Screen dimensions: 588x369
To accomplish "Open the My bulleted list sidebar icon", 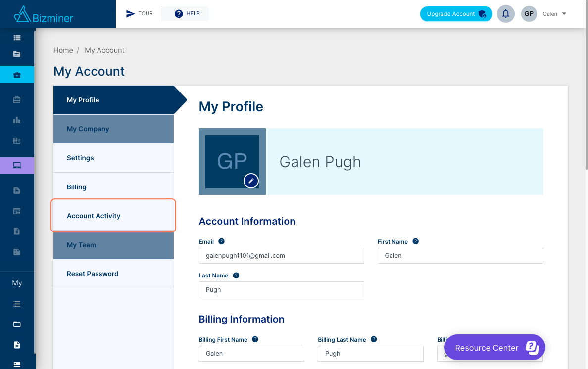I will (x=17, y=304).
